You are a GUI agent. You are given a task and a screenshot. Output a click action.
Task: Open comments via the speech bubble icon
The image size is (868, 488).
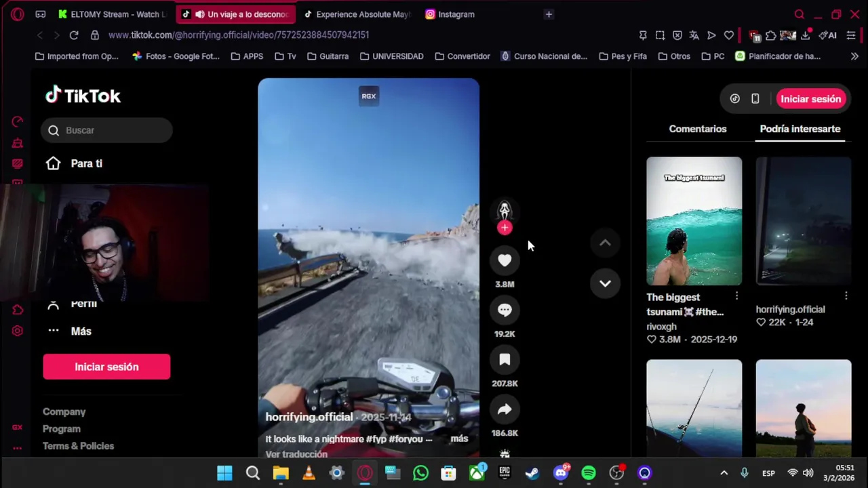[505, 310]
